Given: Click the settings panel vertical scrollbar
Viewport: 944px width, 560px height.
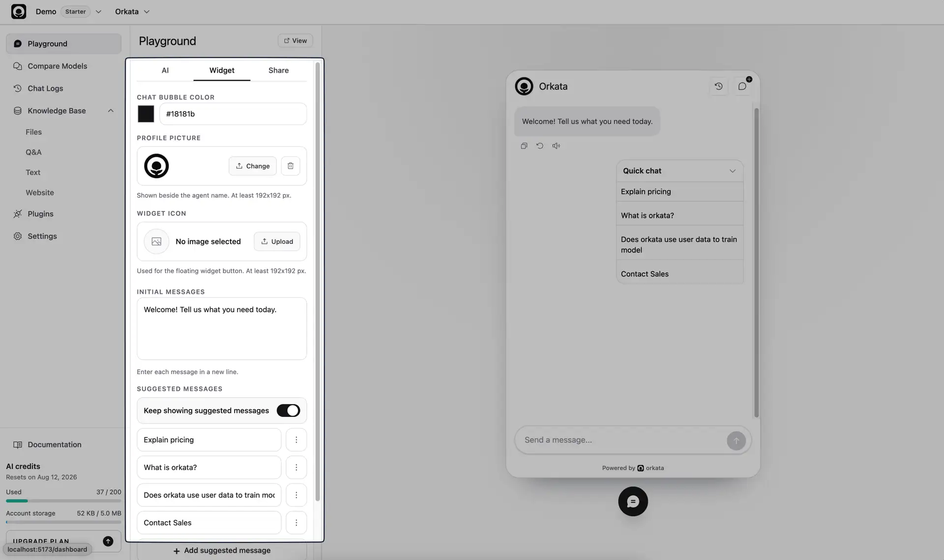Looking at the screenshot, I should (x=318, y=282).
